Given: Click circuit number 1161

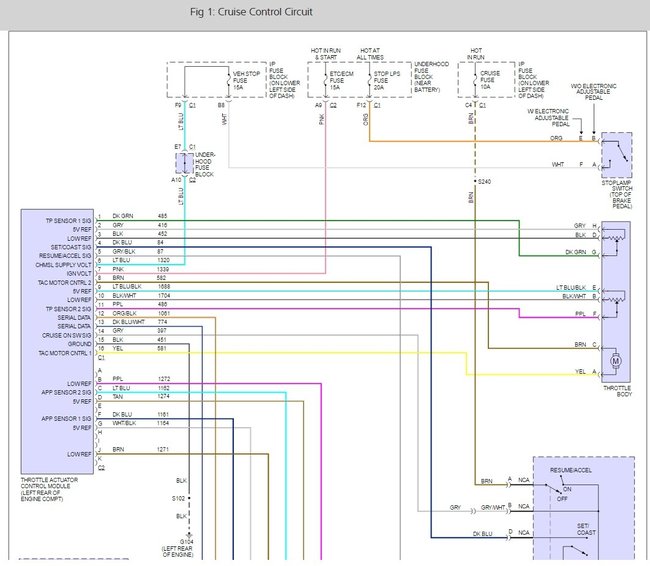Looking at the screenshot, I should pos(163,414).
